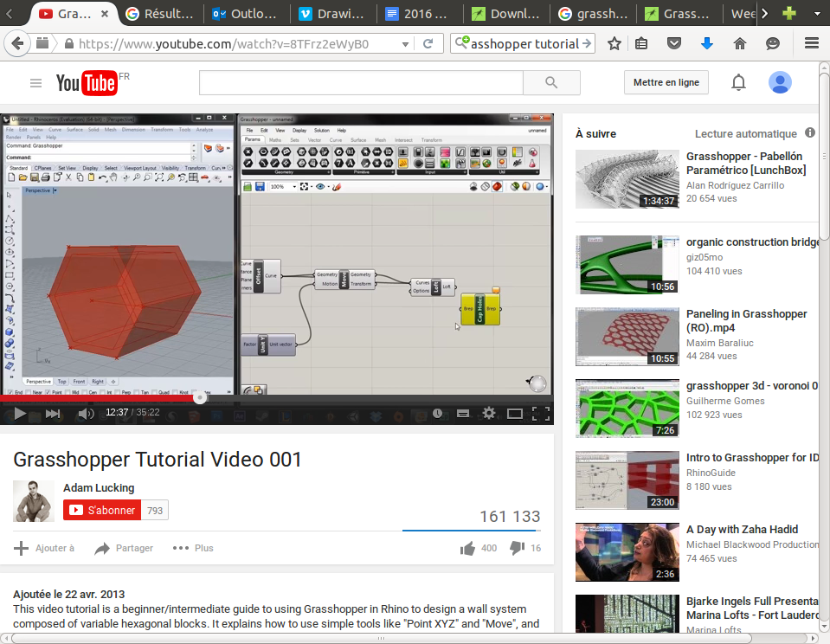Screen dimensions: 830x644
Task: Click the Partager share button
Action: click(x=124, y=548)
